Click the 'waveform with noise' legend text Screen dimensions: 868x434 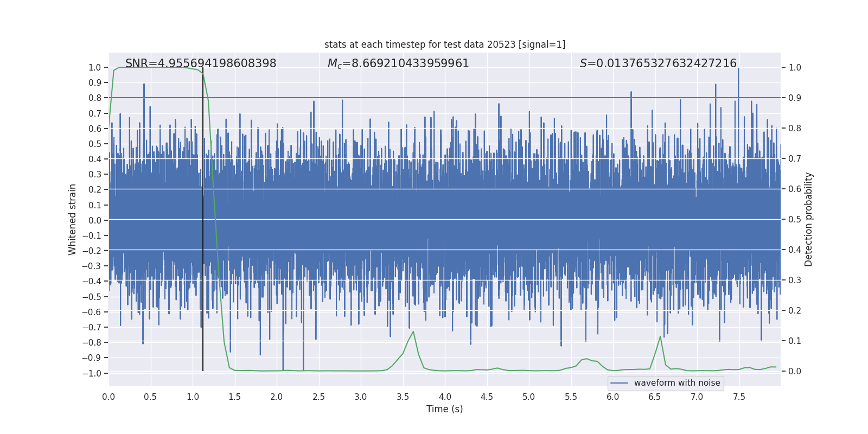pos(677,383)
